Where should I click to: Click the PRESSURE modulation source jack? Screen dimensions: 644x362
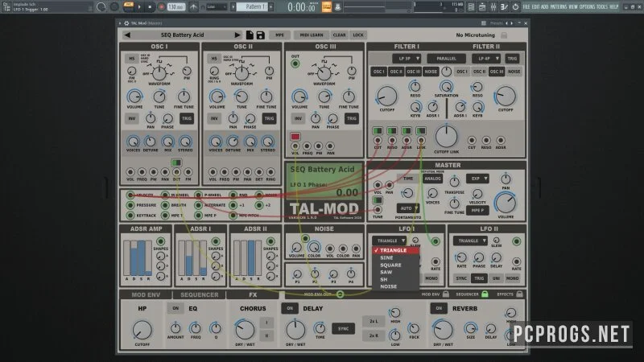click(130, 205)
